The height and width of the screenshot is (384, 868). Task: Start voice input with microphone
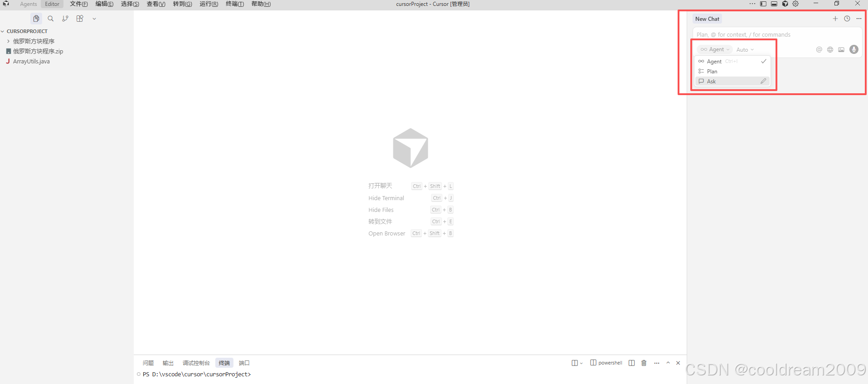(x=854, y=49)
